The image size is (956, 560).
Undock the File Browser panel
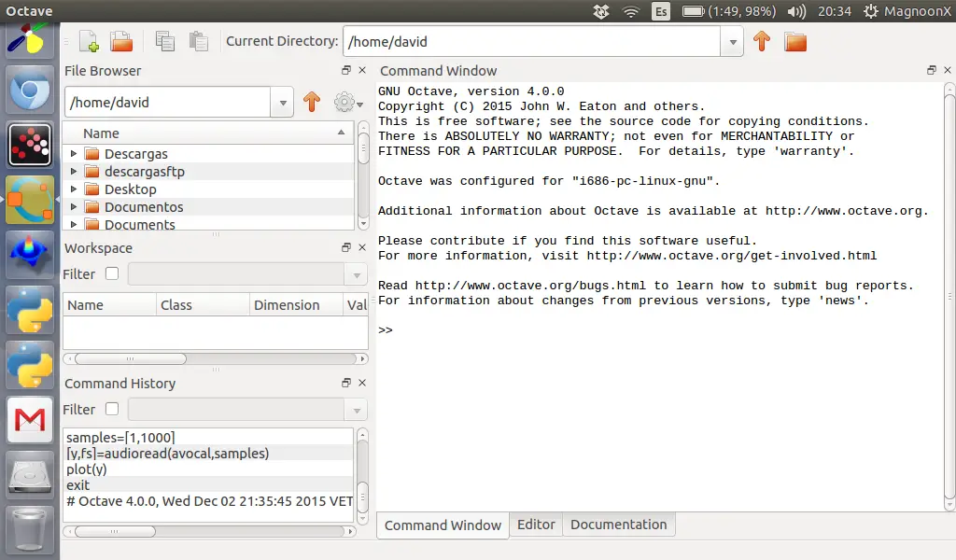click(346, 70)
